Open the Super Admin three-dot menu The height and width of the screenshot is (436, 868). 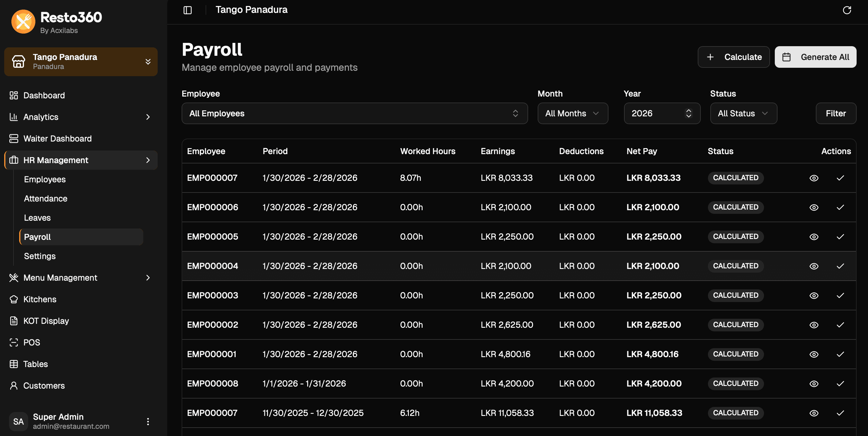(147, 421)
